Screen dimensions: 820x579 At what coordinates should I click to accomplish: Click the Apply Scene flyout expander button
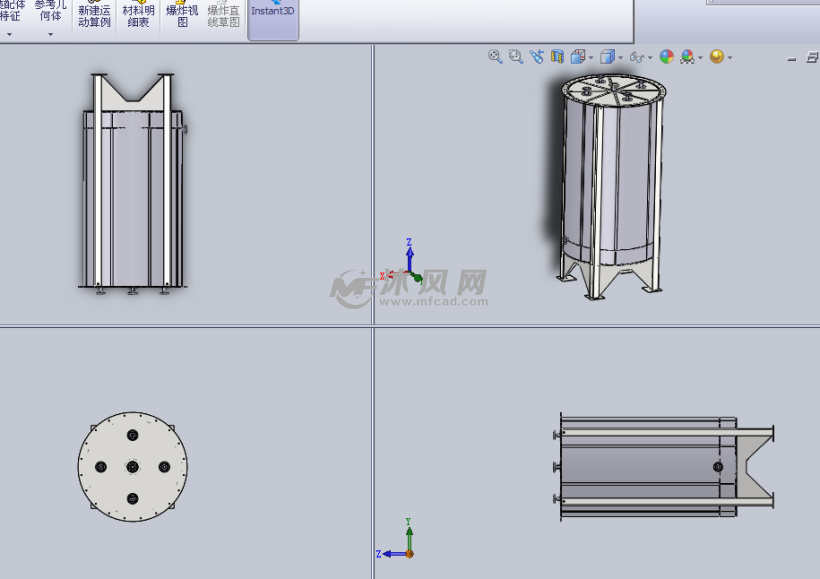point(699,57)
